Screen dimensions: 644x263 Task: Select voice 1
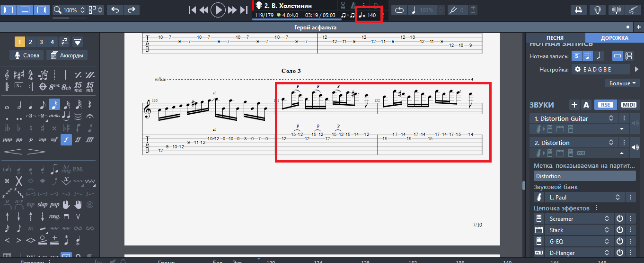[x=20, y=41]
